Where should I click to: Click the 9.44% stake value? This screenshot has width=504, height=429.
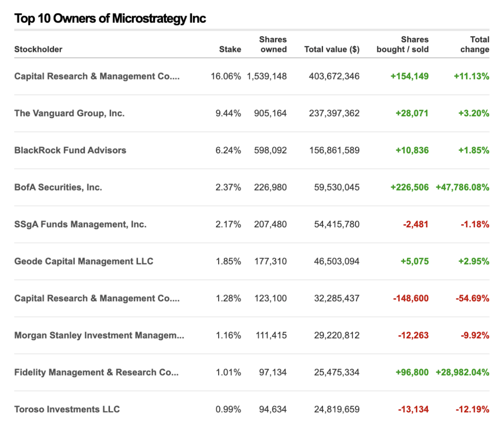point(228,114)
